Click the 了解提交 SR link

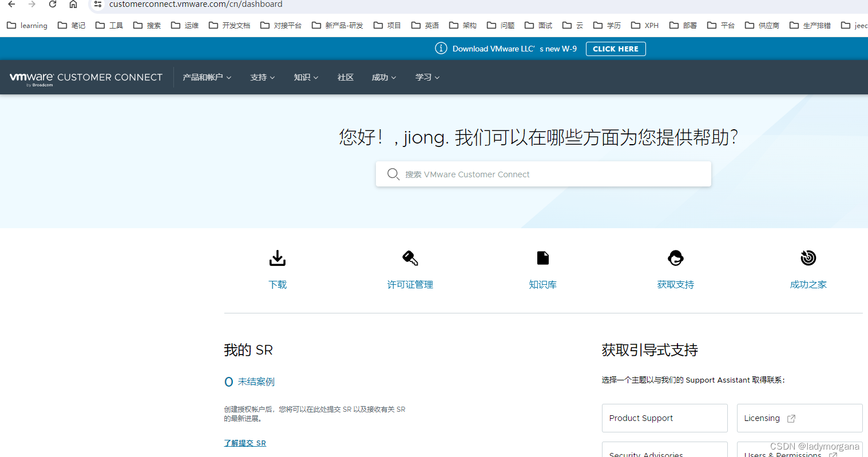[245, 443]
